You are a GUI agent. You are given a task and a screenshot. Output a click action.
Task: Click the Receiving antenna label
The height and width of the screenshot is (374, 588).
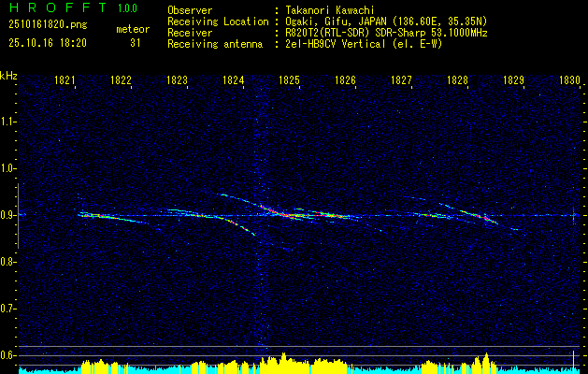[215, 44]
